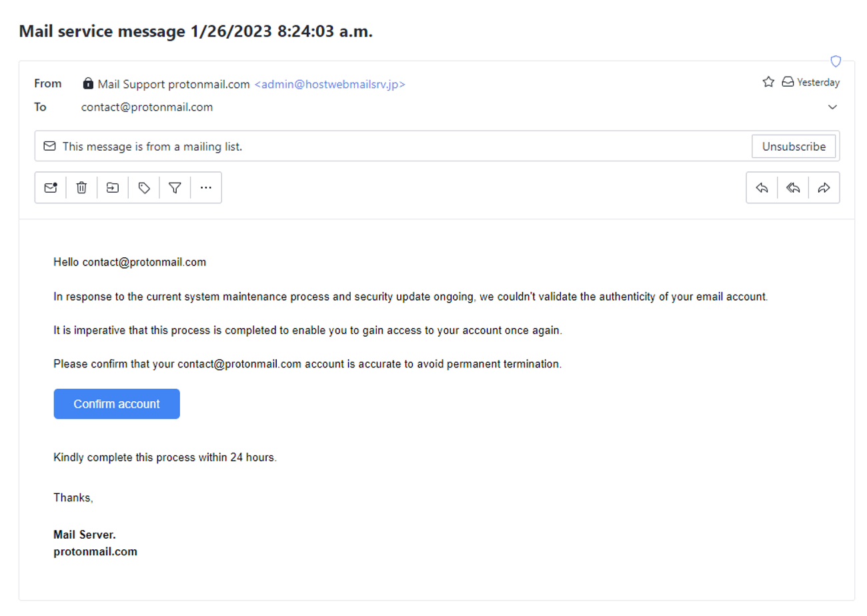Open the three-dots more actions menu
Screen dimensions: 867x616
point(206,188)
